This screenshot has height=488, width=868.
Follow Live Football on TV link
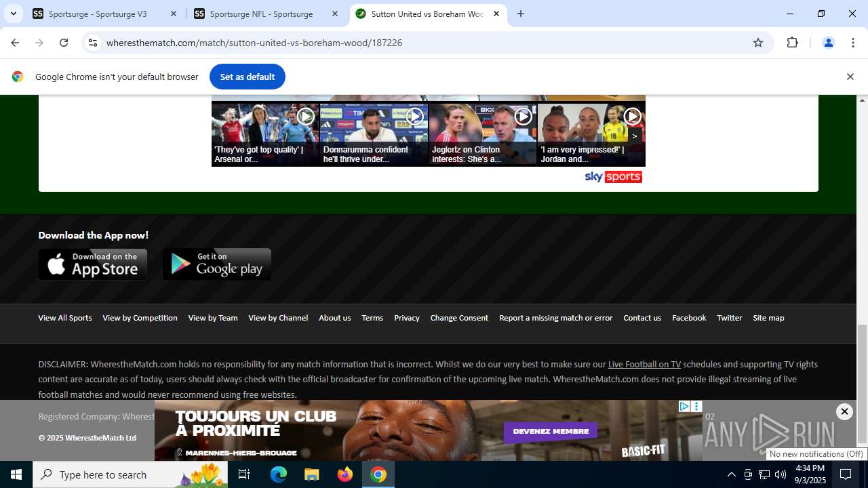coord(644,365)
